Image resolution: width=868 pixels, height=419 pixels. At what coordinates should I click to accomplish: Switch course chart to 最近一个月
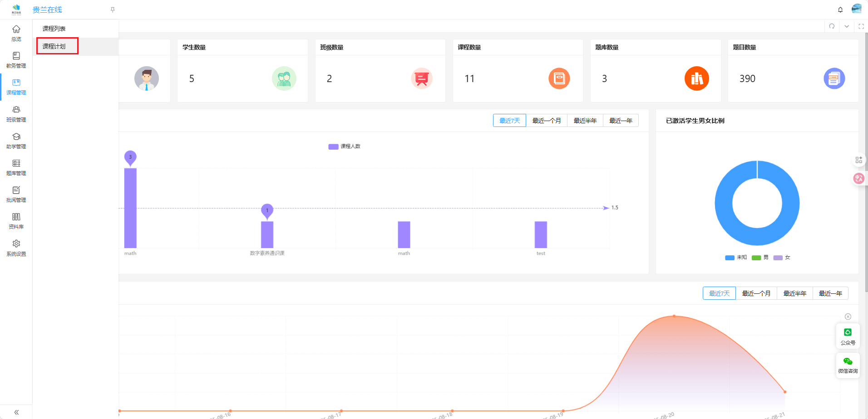coord(547,121)
